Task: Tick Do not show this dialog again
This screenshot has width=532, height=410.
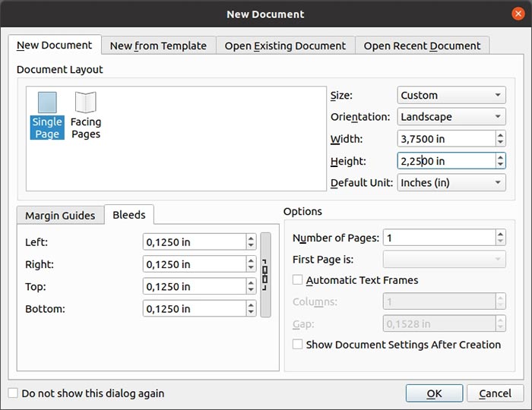Action: point(13,393)
